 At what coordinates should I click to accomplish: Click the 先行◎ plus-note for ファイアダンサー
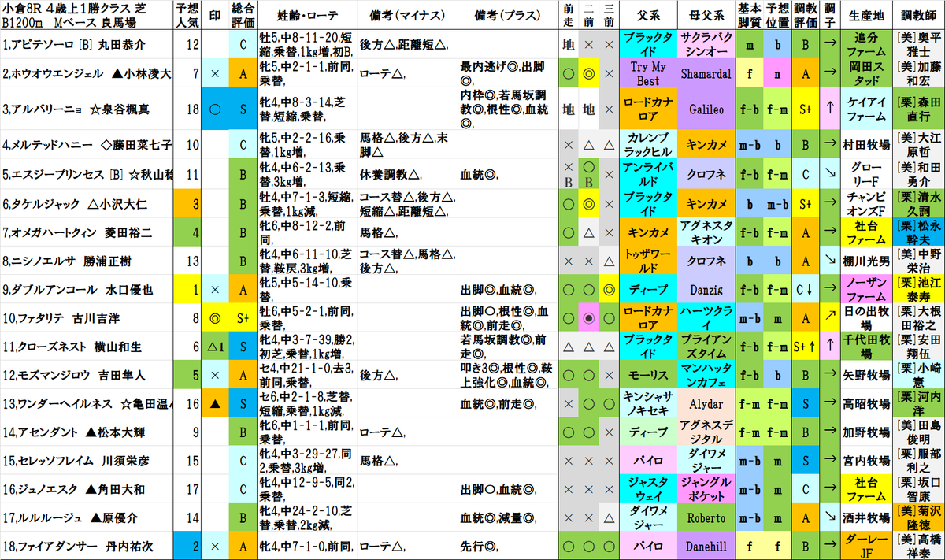(508, 545)
